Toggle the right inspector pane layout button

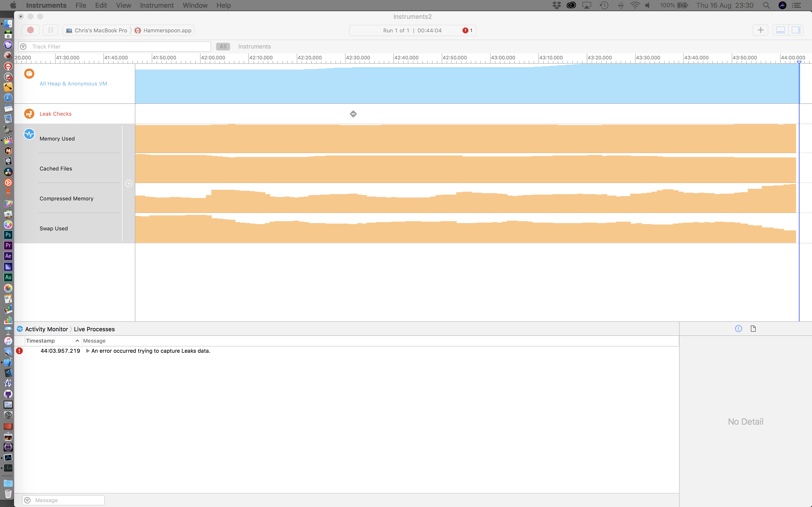coord(796,30)
